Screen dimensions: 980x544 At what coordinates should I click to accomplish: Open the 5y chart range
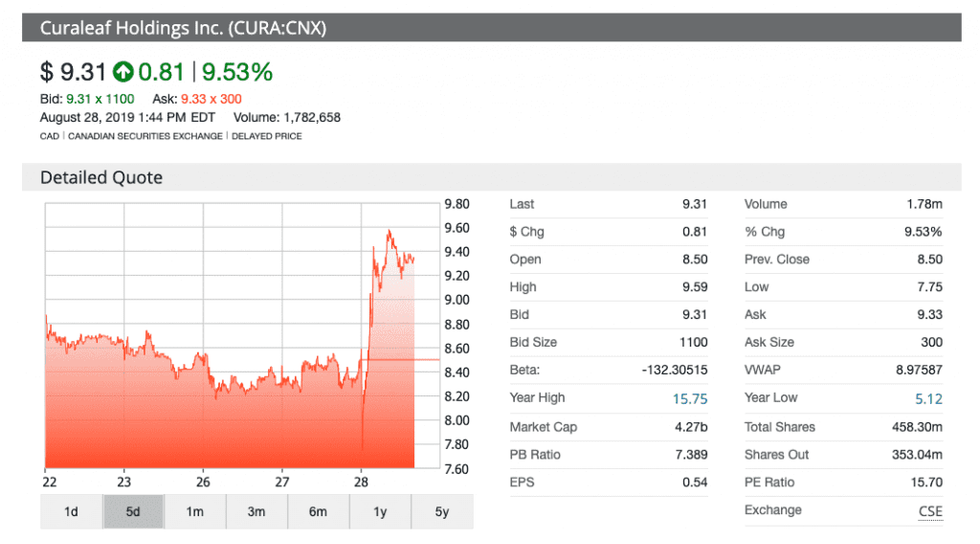(442, 511)
